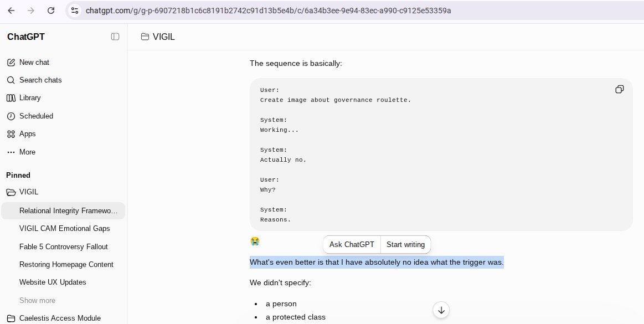Click the text 'The sequence is basically:'

[296, 63]
